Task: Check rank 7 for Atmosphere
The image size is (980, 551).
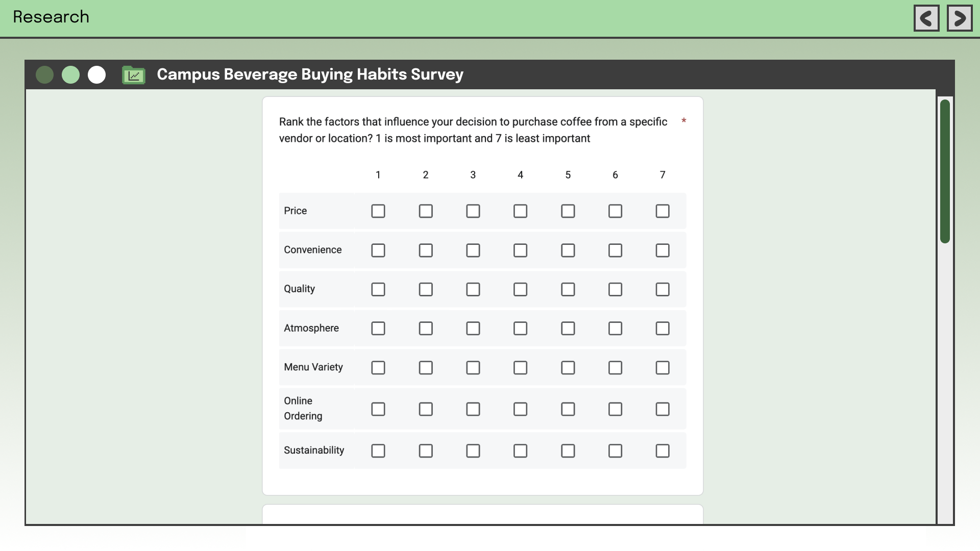Action: [663, 329]
